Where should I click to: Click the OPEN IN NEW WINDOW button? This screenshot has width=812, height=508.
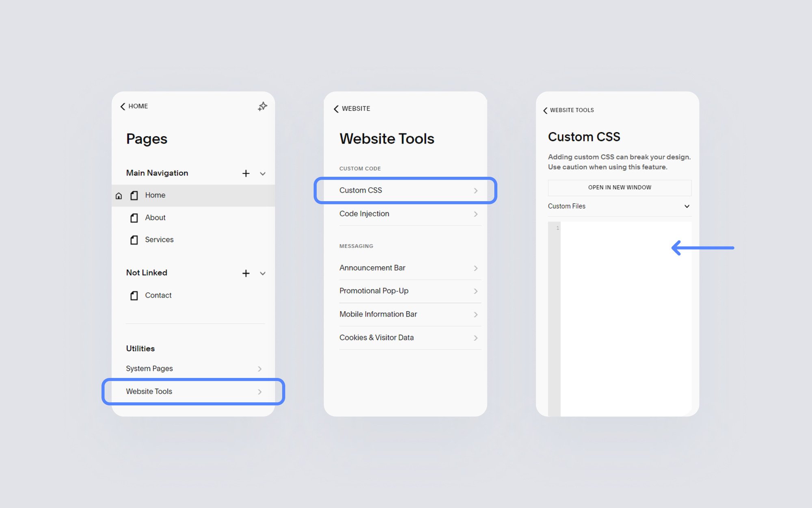[620, 188]
